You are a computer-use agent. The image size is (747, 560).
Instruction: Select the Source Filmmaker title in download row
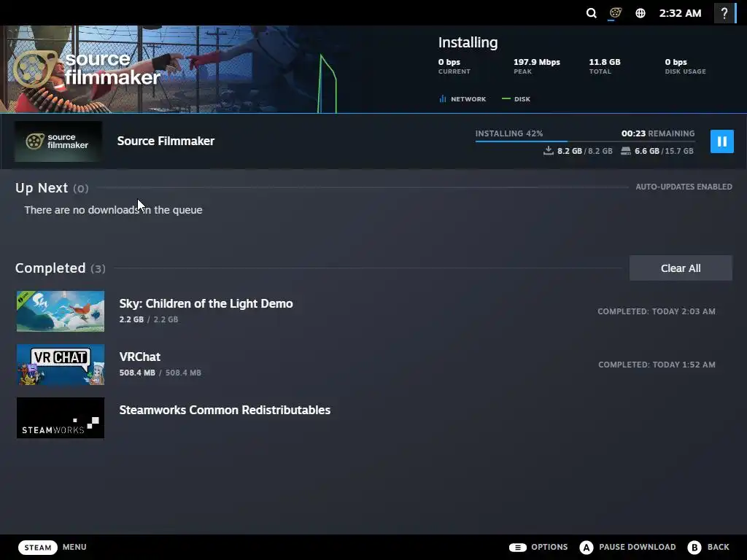click(x=166, y=141)
